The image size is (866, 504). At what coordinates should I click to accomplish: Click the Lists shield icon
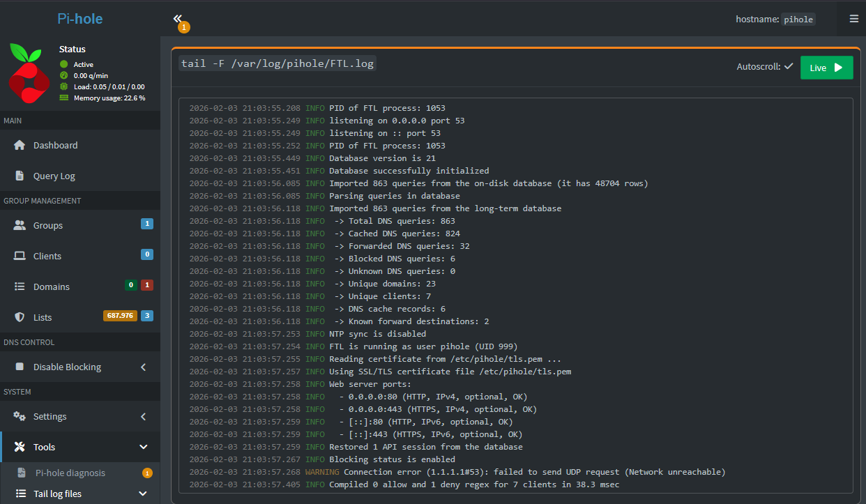20,318
